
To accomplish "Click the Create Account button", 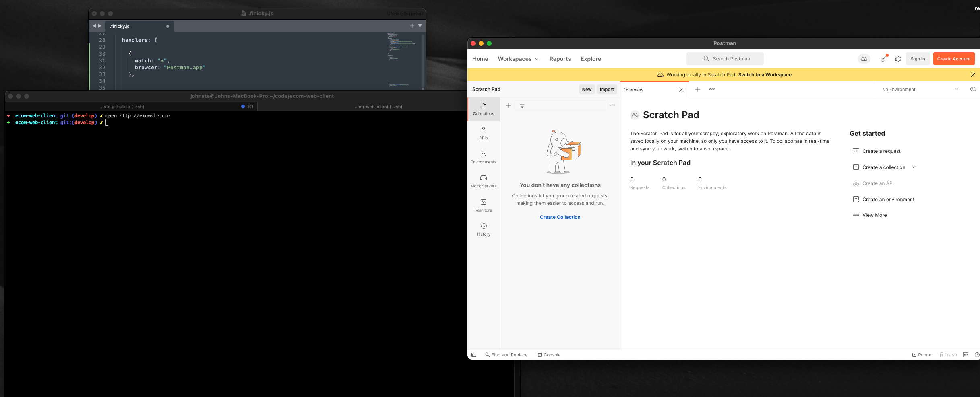I will click(953, 59).
